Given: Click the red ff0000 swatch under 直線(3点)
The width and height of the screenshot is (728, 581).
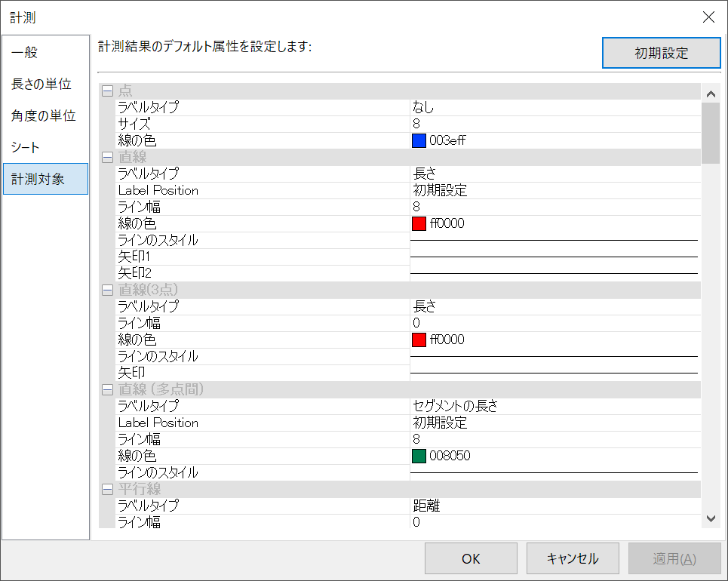Looking at the screenshot, I should coord(419,340).
